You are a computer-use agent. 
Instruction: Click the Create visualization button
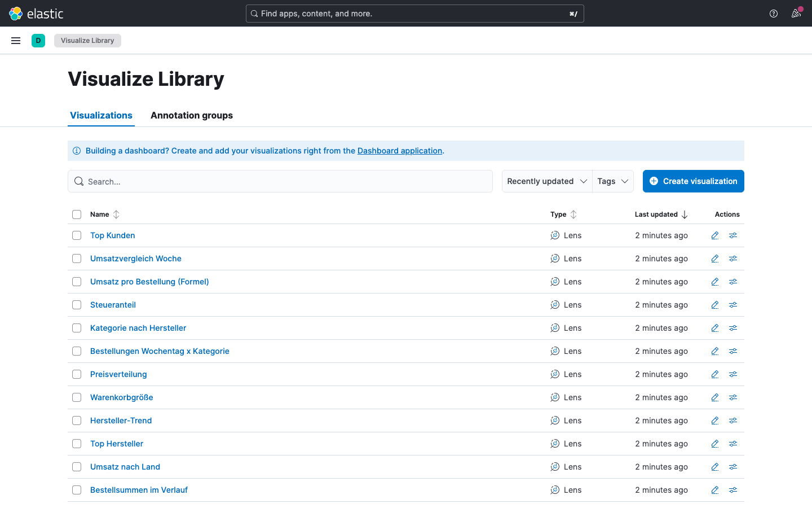coord(693,181)
